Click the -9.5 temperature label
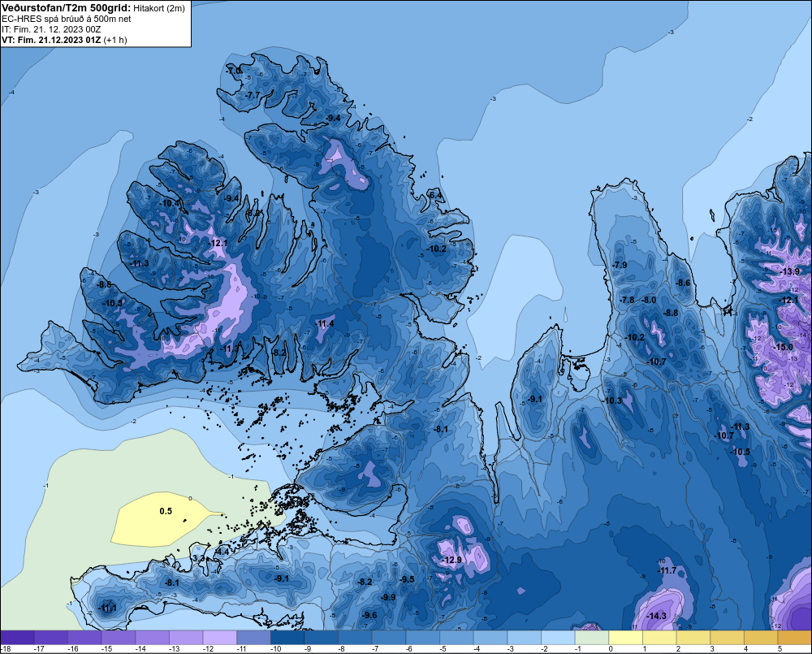The width and height of the screenshot is (812, 654). [408, 579]
